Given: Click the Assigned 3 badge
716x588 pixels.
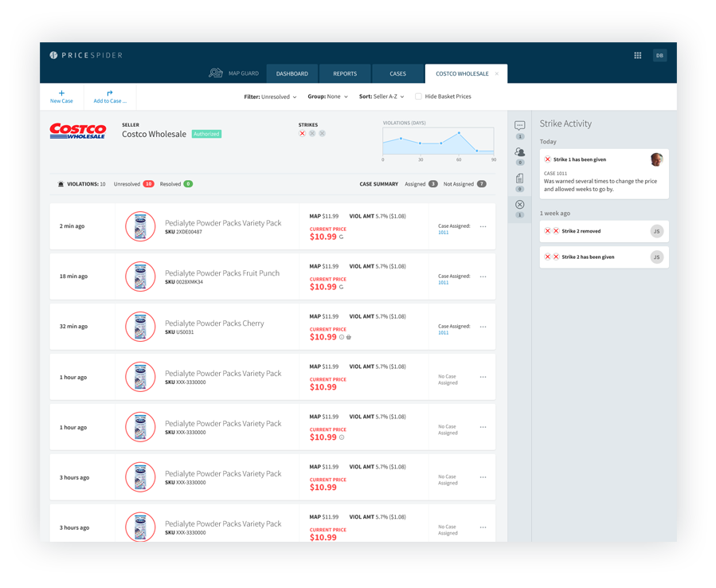Looking at the screenshot, I should 433,184.
